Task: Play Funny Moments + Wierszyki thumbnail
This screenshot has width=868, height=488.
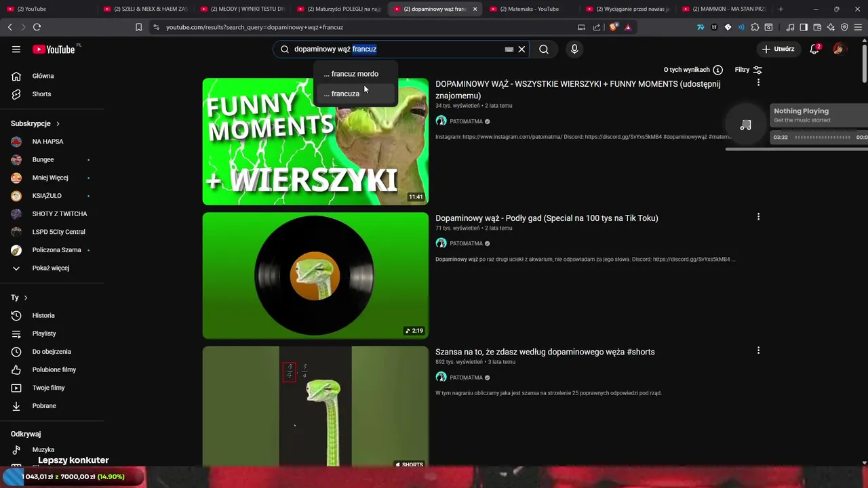Action: pos(315,142)
